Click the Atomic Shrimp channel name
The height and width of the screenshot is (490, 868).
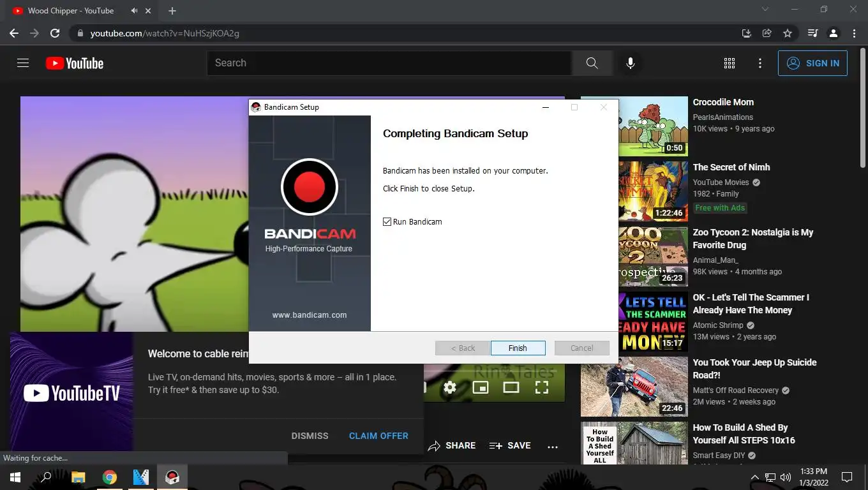click(x=718, y=325)
